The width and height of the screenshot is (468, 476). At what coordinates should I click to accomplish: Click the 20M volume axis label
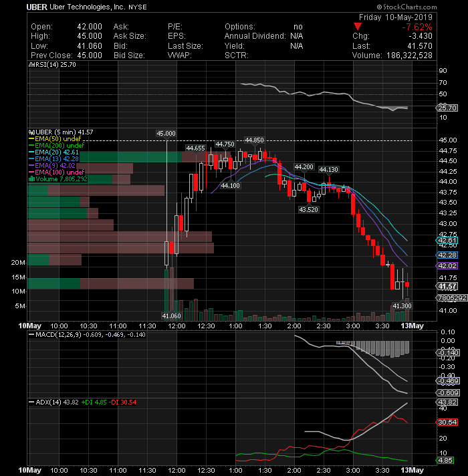tap(18, 263)
